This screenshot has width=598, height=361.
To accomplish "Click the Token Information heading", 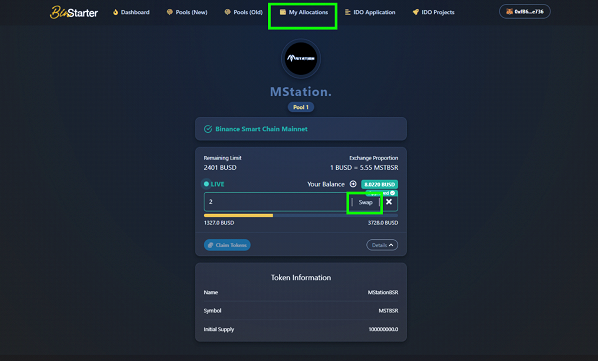I will click(301, 278).
